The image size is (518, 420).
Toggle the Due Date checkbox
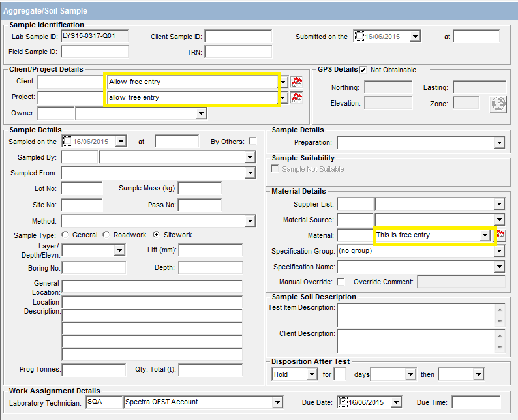pos(342,402)
